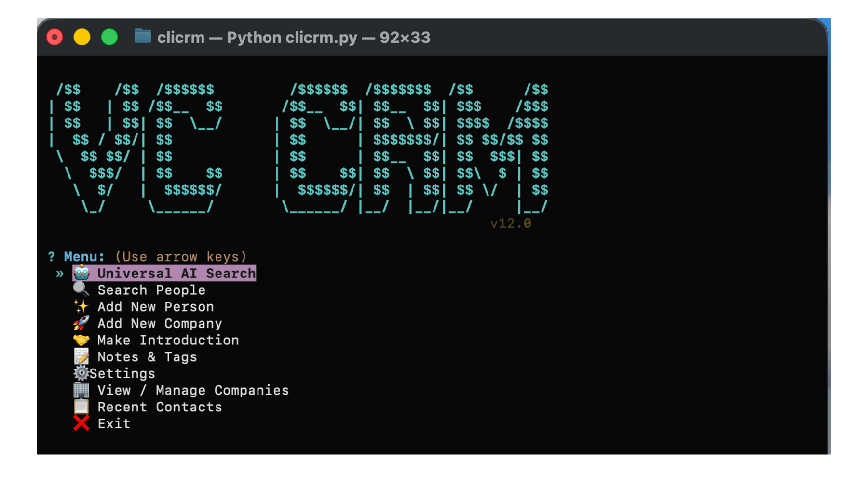The width and height of the screenshot is (868, 488).
Task: Click the blue folder icon in title bar
Action: 143,37
